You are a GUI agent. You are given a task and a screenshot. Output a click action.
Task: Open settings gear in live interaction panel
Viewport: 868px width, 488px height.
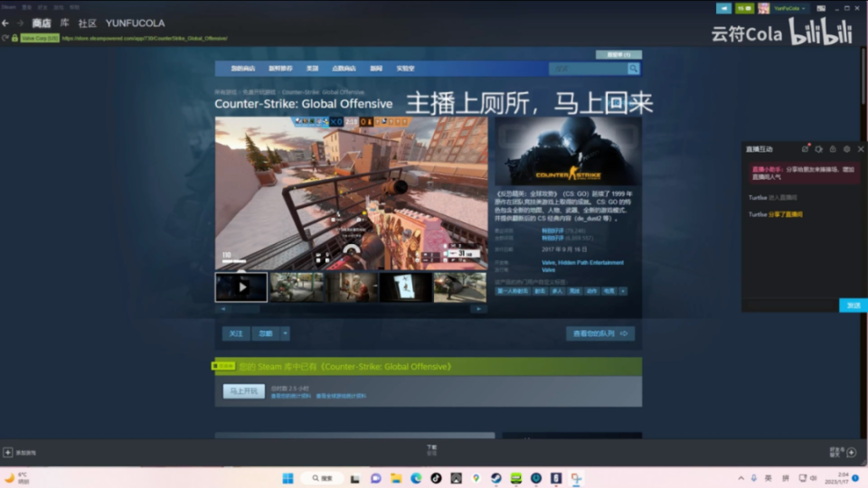click(x=846, y=149)
